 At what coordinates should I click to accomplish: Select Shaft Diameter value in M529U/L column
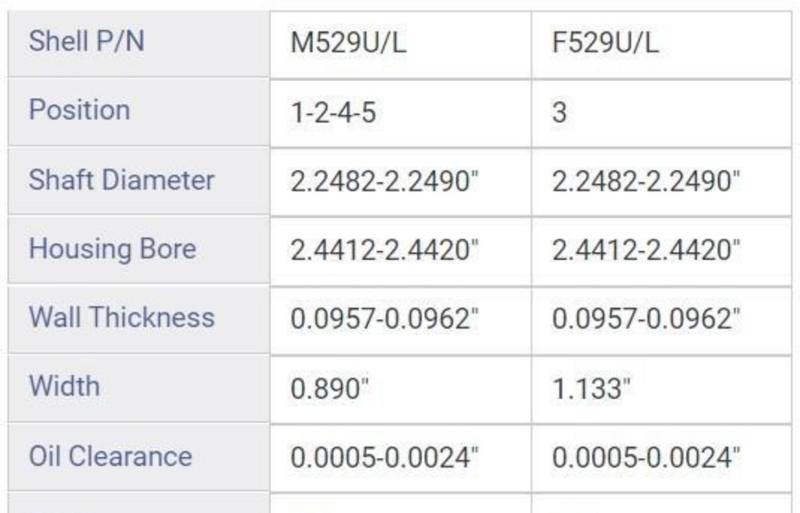[385, 181]
